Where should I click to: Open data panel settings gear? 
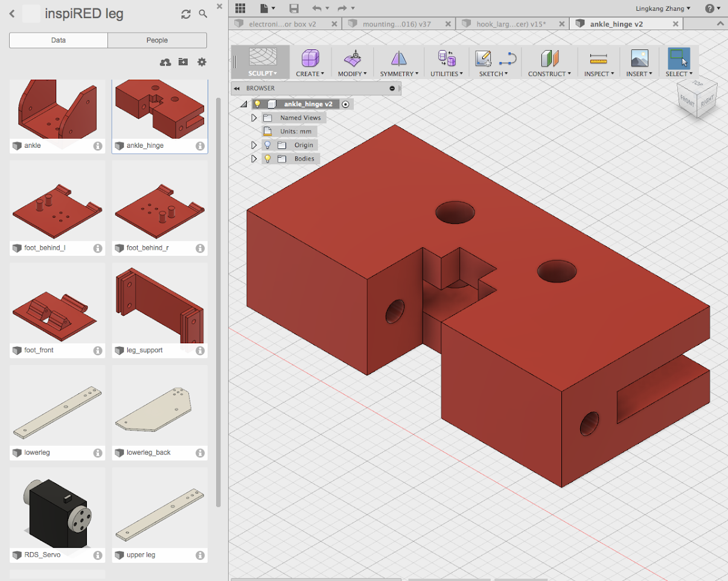(x=202, y=62)
